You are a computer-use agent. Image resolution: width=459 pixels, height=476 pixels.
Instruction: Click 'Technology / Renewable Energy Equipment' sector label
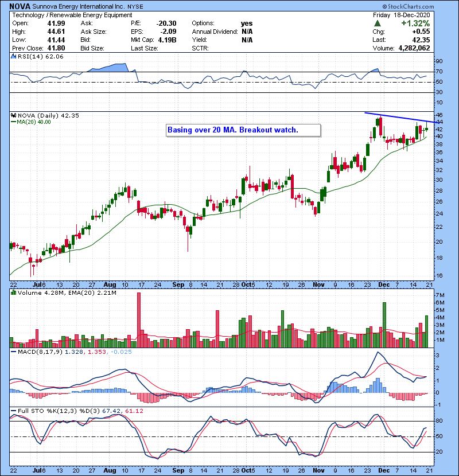pos(72,15)
